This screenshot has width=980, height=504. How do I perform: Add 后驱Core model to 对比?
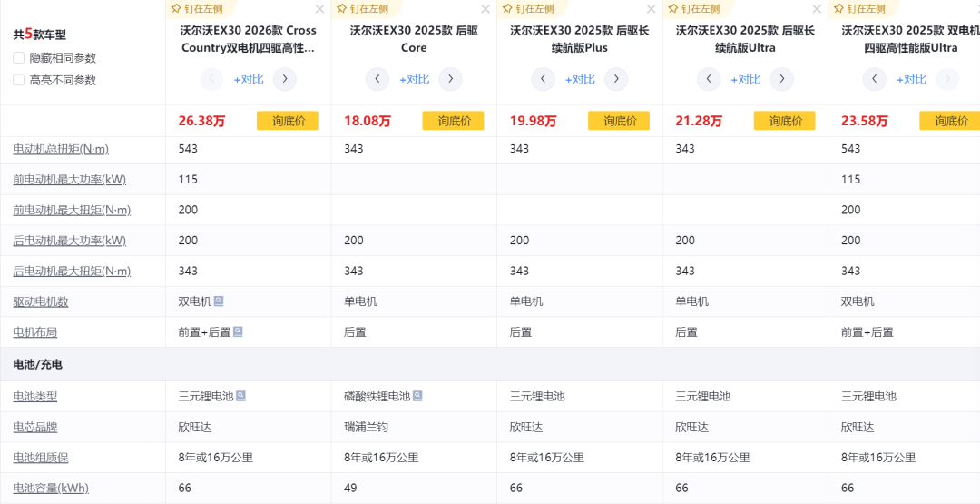[x=415, y=79]
